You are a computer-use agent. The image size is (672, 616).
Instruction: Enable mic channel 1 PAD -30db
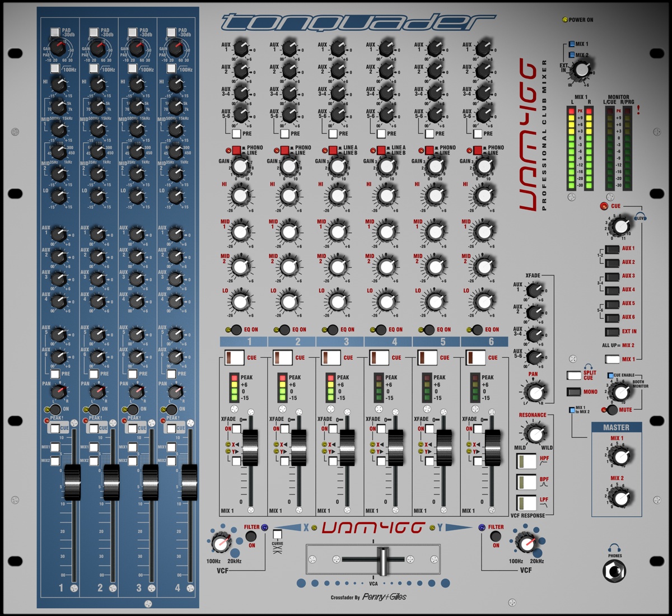(x=54, y=32)
